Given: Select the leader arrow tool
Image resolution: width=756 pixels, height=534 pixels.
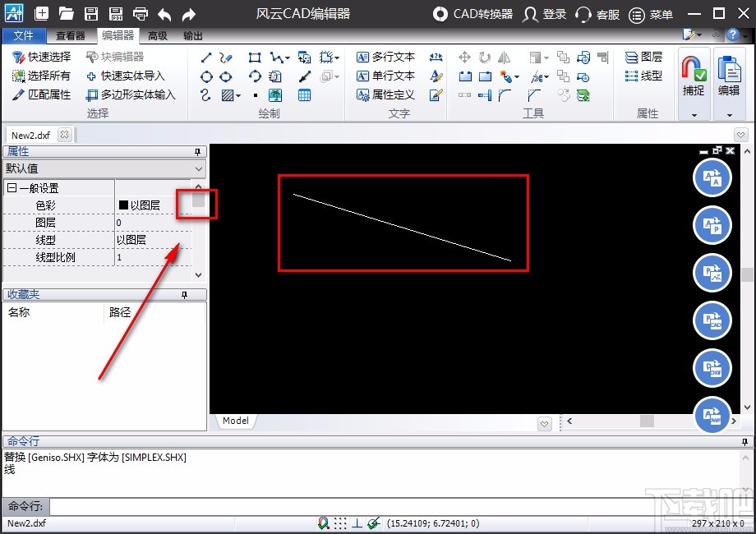Looking at the screenshot, I should pos(304,76).
